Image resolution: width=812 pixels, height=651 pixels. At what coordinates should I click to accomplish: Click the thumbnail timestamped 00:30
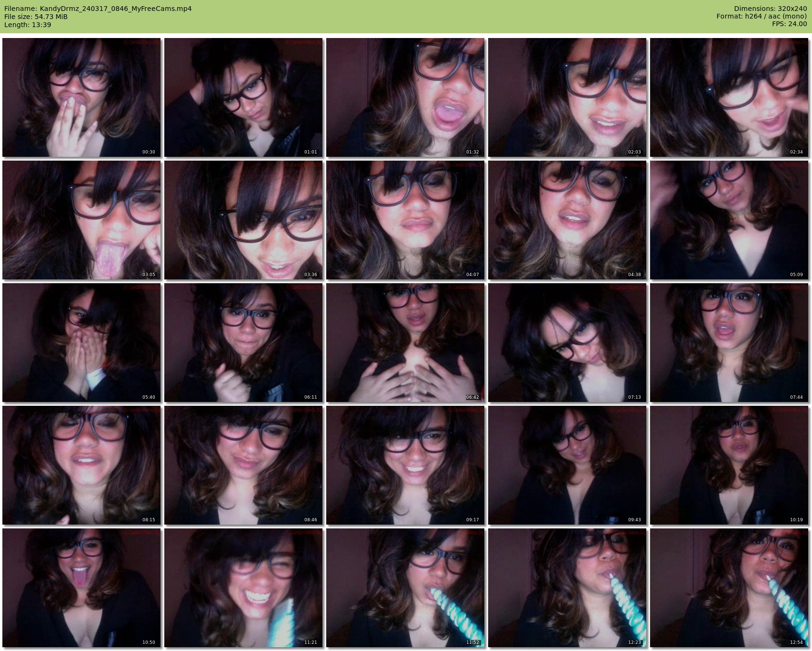(82, 97)
